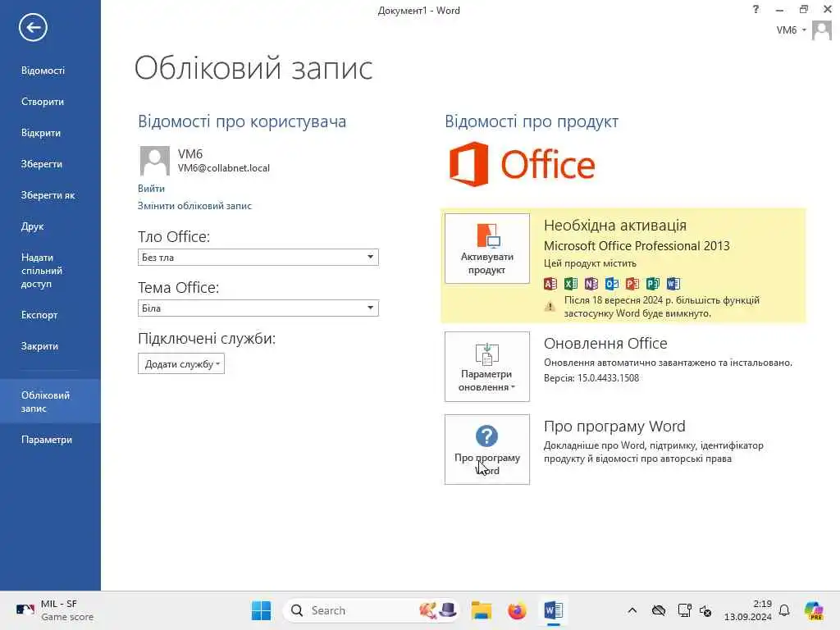
Task: Click the Про програму Word button
Action: (487, 450)
